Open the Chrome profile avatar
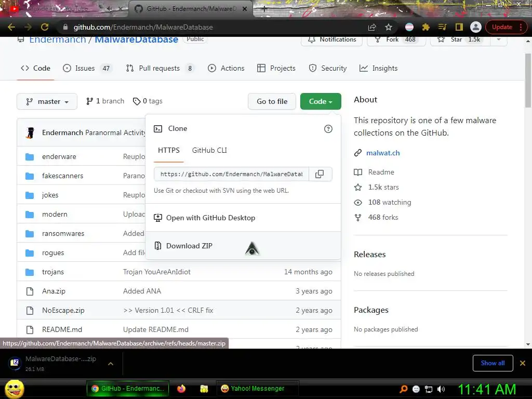Viewport: 532px width, 399px height. pos(476,27)
